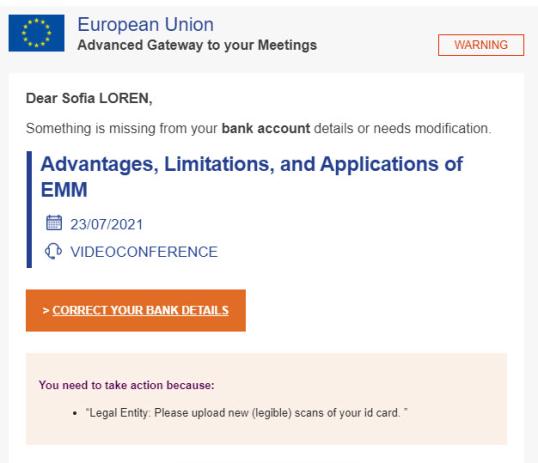The image size is (538, 463).
Task: Click the blue vertical bar beside meeting details
Action: (x=29, y=209)
